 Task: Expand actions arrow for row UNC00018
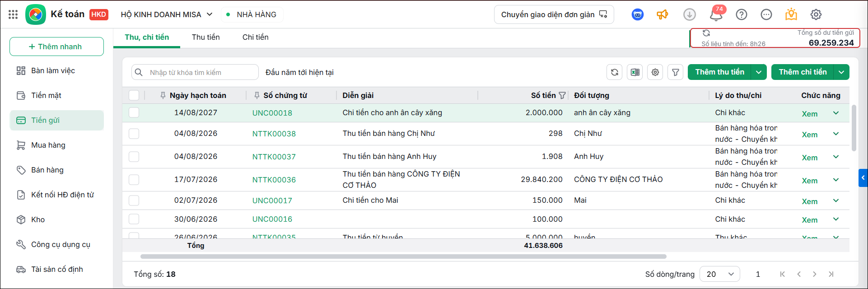click(836, 113)
